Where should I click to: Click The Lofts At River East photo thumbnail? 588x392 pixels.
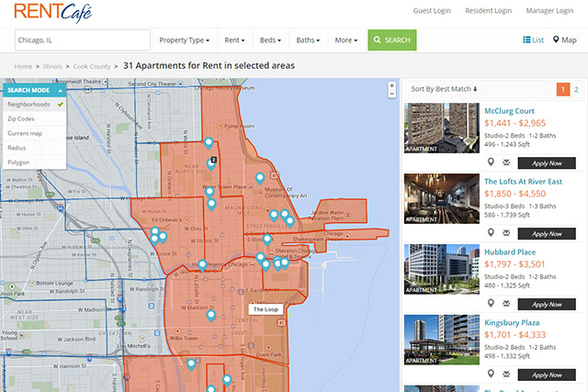(x=442, y=198)
